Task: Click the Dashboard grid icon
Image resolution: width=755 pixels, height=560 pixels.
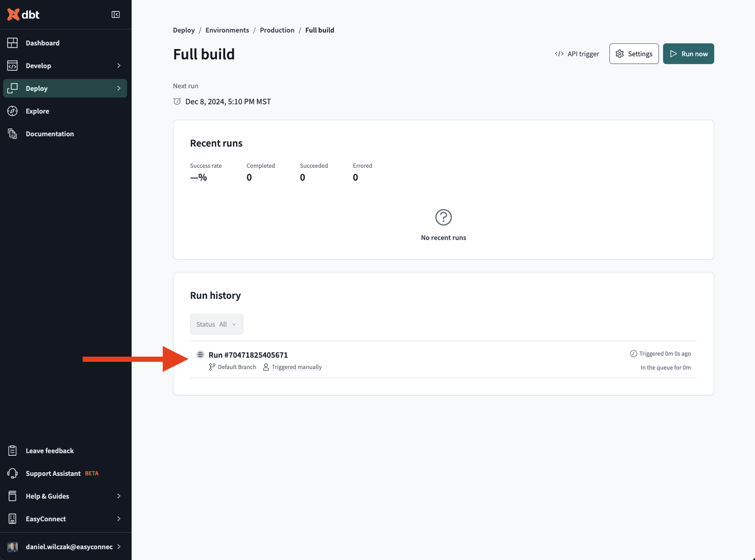Action: point(12,43)
